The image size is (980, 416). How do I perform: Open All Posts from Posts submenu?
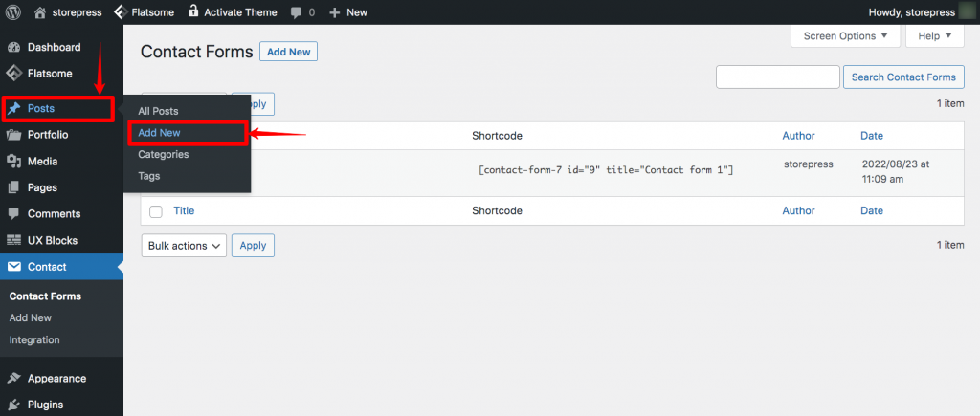tap(158, 111)
